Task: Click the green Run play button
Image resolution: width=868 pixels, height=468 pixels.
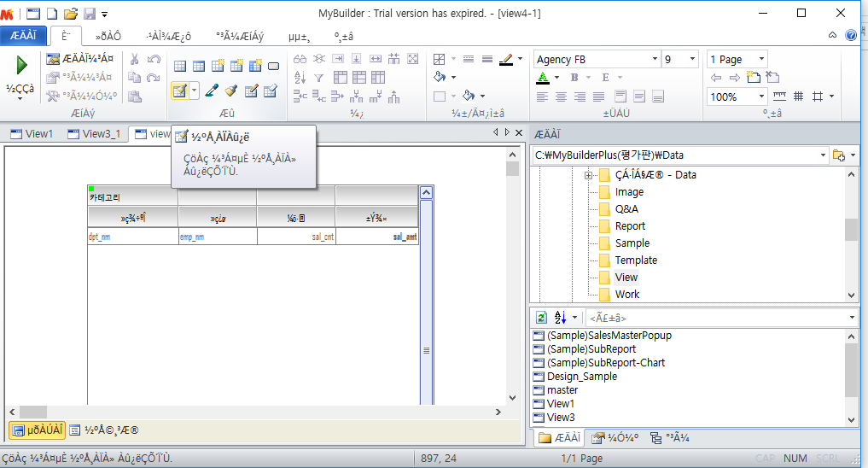Action: (x=21, y=66)
